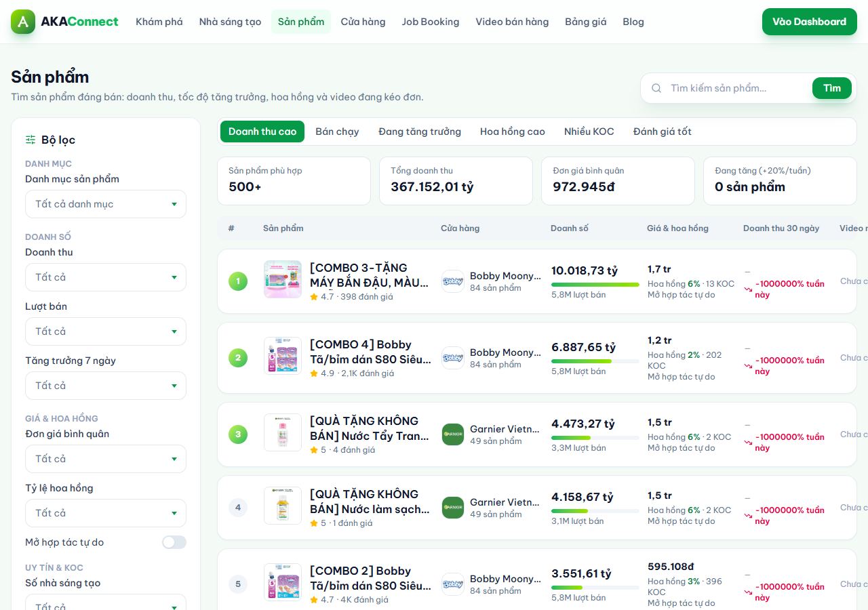Image resolution: width=868 pixels, height=610 pixels.
Task: Click the AKAConnect logo icon
Action: click(x=23, y=22)
